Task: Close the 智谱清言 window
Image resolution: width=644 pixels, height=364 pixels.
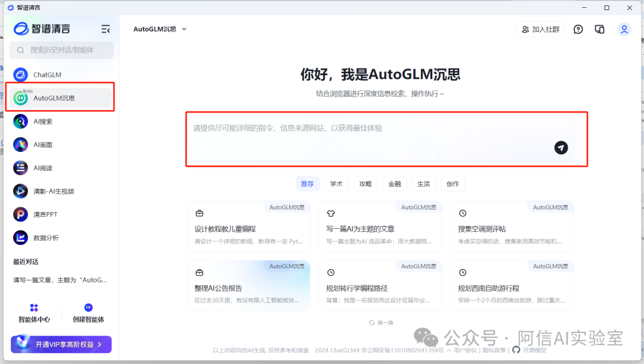Action: [x=630, y=7]
